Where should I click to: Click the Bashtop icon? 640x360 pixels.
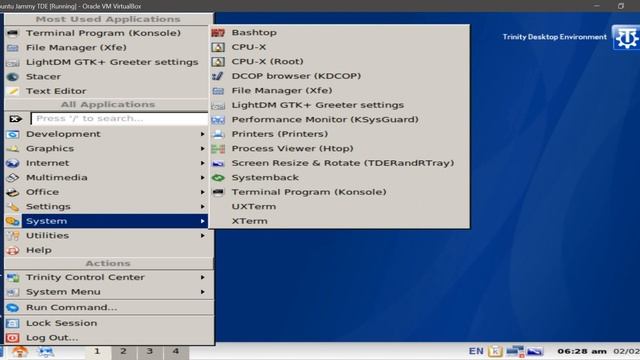click(218, 33)
